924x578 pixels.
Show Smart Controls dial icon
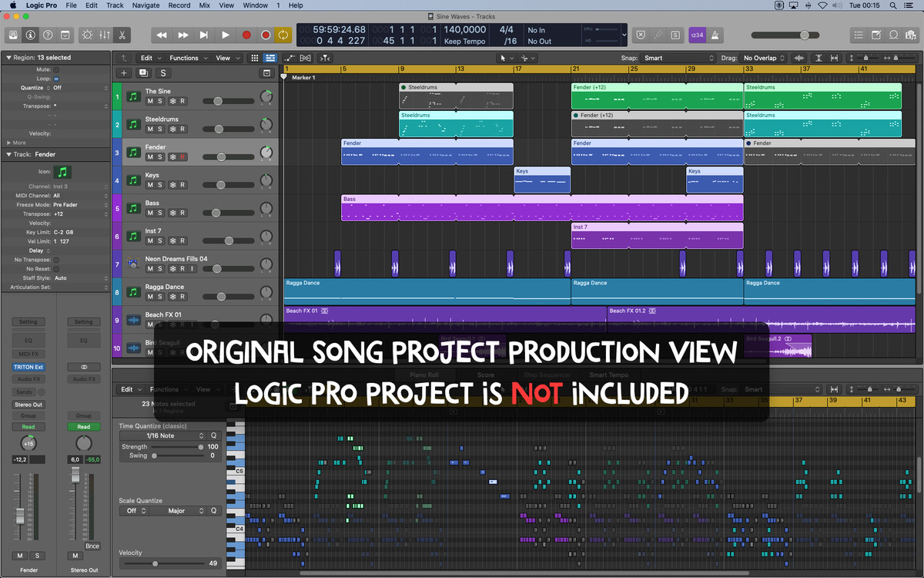click(x=86, y=35)
